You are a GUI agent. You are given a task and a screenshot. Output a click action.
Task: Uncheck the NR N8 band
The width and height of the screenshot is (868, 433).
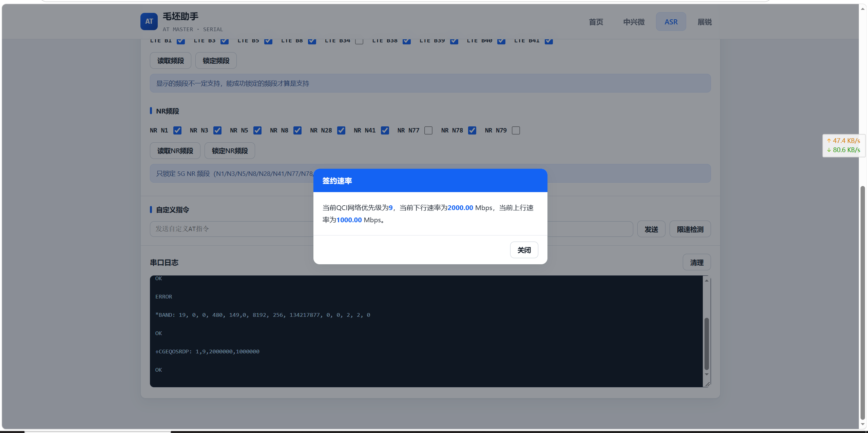pyautogui.click(x=297, y=130)
